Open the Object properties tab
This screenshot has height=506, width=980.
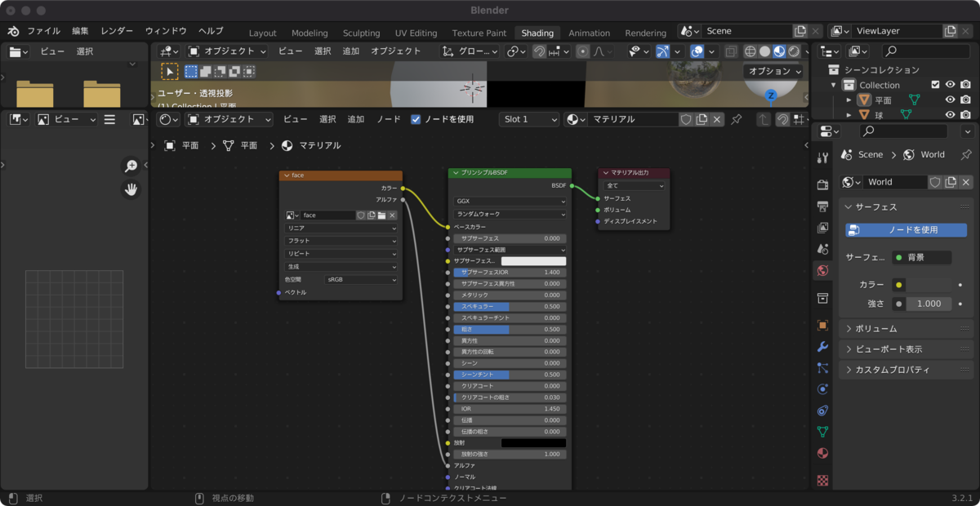822,326
